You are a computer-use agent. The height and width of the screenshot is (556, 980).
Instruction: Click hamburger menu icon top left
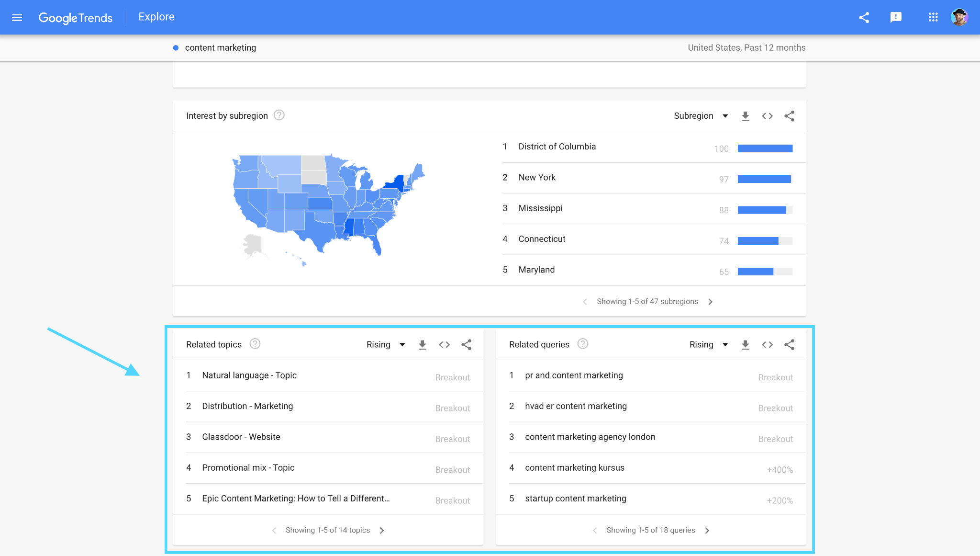[x=18, y=17]
